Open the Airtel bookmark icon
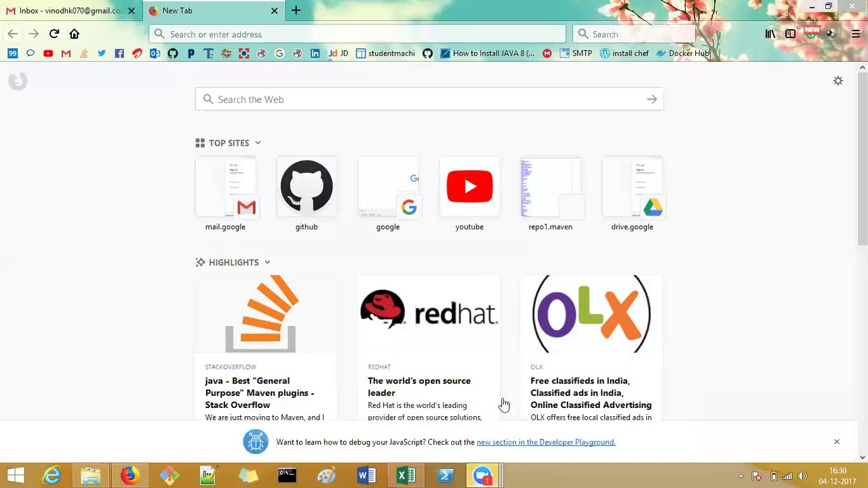 click(137, 54)
